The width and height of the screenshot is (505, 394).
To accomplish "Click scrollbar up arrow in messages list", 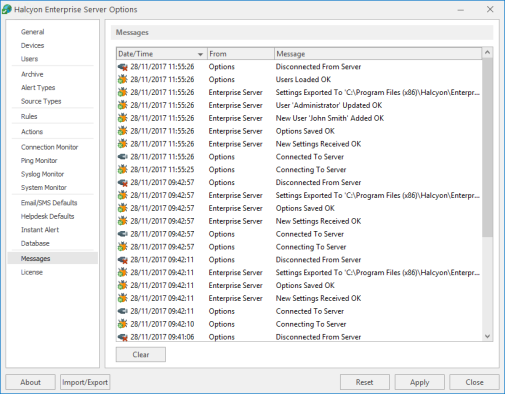I will (x=487, y=53).
